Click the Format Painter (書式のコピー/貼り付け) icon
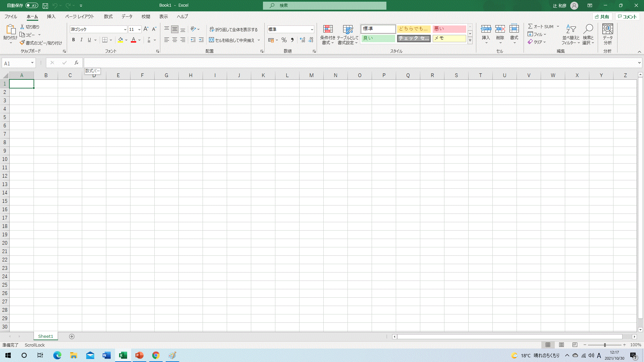 (22, 43)
